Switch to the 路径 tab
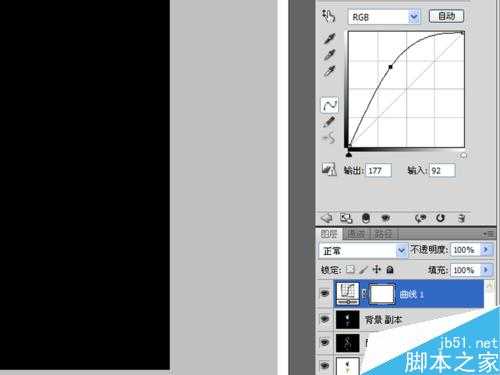The width and height of the screenshot is (500, 375). point(383,234)
